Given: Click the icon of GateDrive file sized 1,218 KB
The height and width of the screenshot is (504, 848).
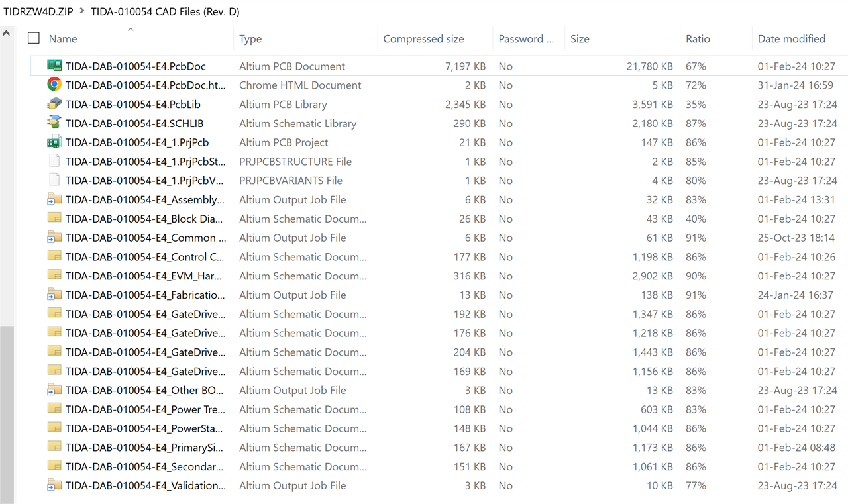Looking at the screenshot, I should (54, 333).
